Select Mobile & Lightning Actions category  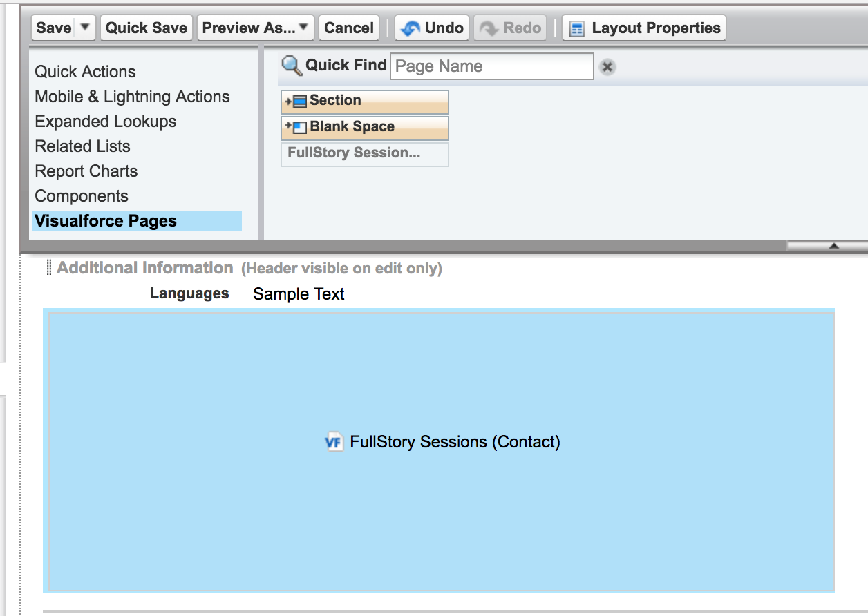point(132,97)
